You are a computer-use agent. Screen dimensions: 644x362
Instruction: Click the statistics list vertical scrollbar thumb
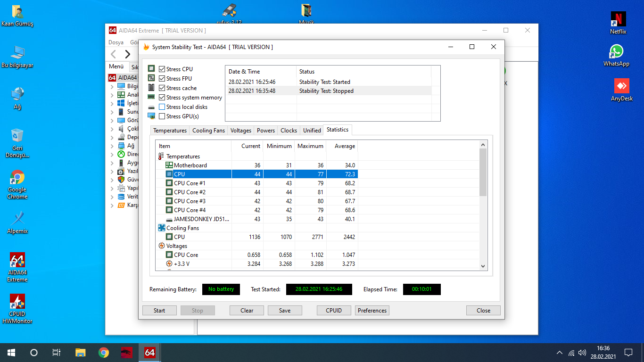[x=483, y=172]
